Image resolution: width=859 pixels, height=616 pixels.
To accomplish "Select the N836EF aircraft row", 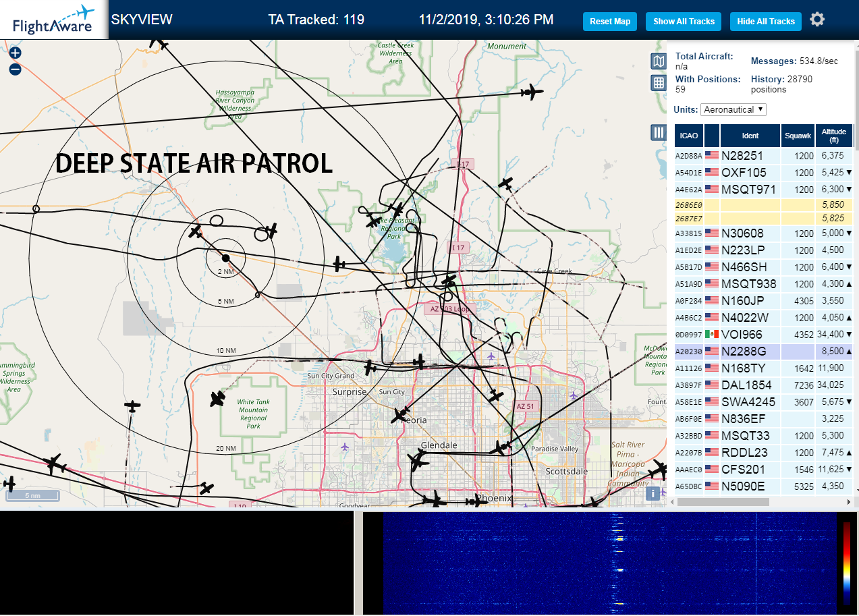I will (x=764, y=418).
